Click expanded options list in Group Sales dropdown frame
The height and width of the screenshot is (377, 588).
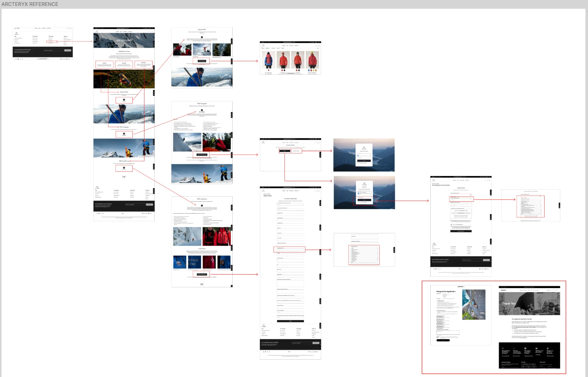pos(364,255)
